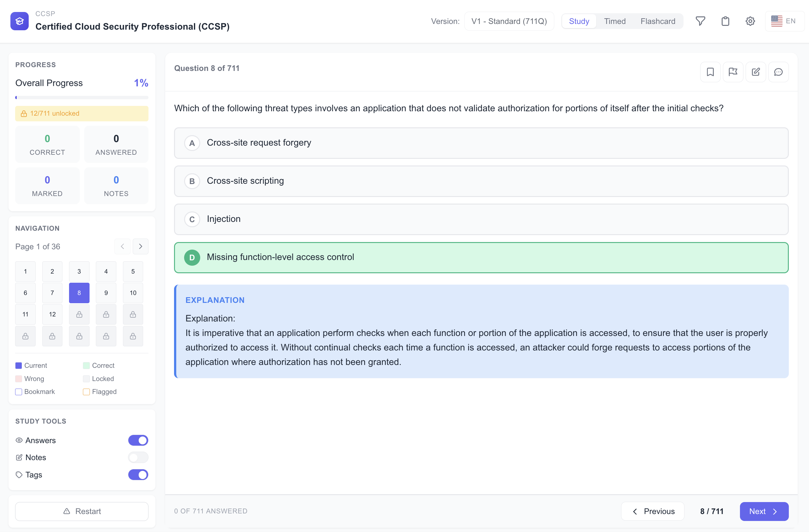Viewport: 809px width, 532px height.
Task: Open the EN language selector
Action: [784, 21]
